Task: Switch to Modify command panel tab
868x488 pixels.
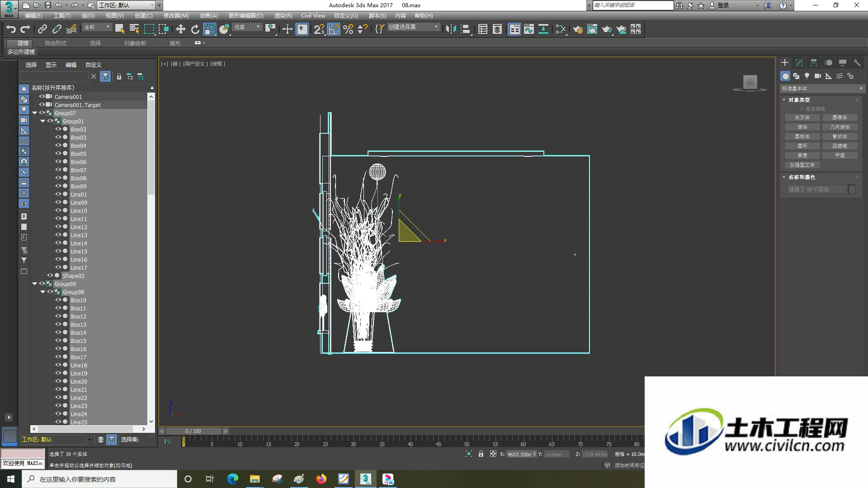Action: click(x=799, y=63)
